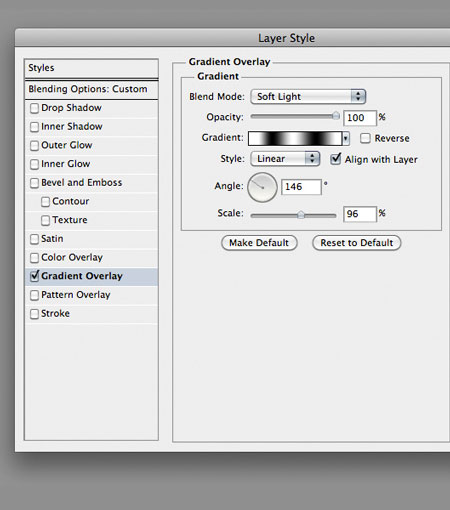Select the Bevel and Emboss label row
Viewport: 450px width, 510px height.
point(91,183)
